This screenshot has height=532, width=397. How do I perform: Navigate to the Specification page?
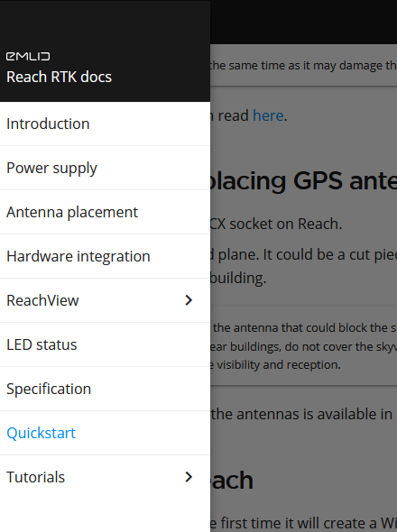click(x=105, y=389)
